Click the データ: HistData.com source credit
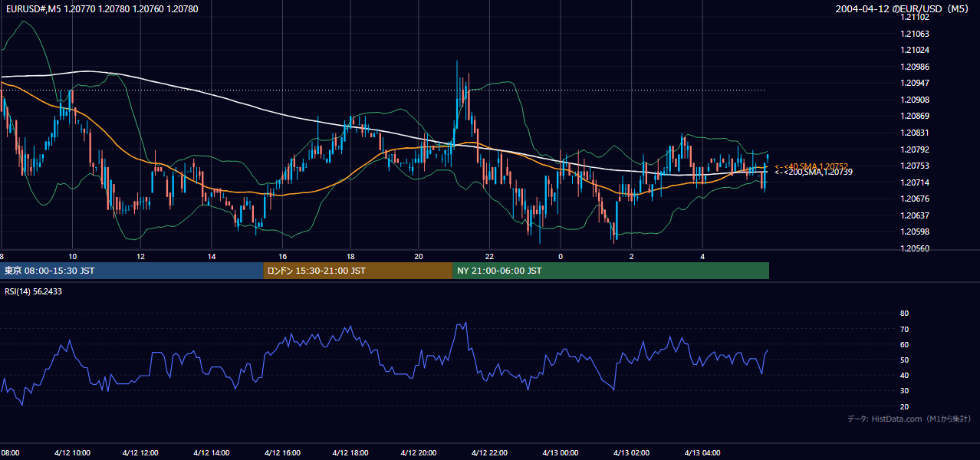 pyautogui.click(x=909, y=419)
